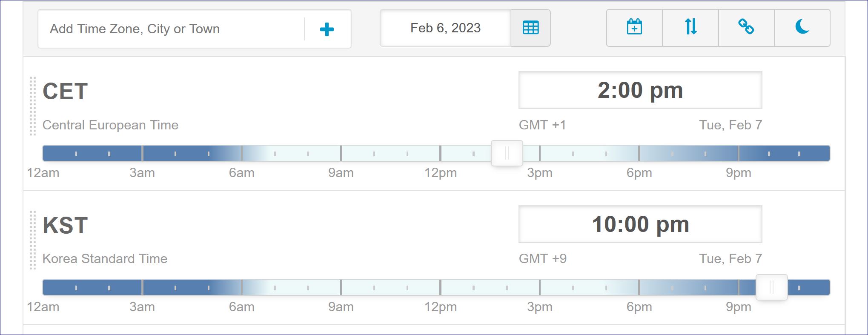Click the link share icon
This screenshot has width=868, height=335.
click(x=746, y=27)
